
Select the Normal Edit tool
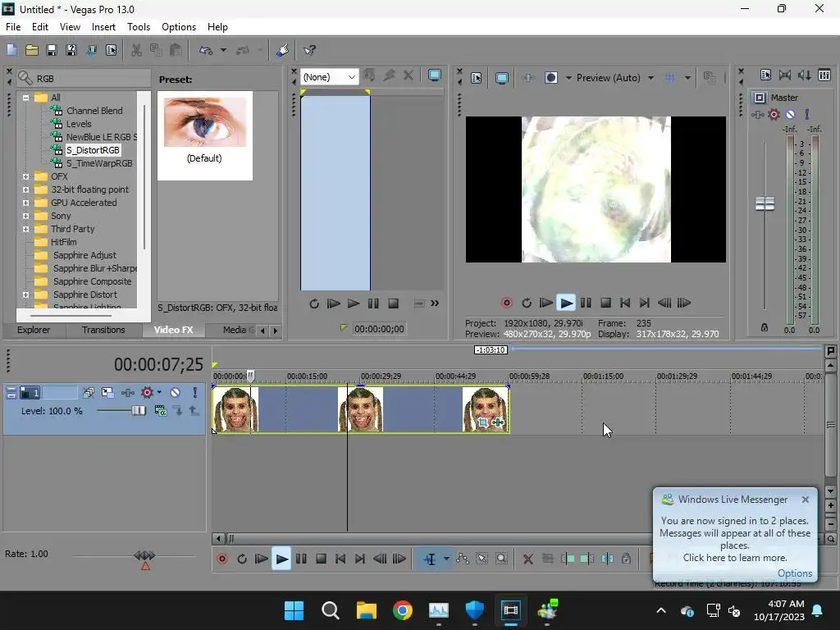tap(430, 559)
